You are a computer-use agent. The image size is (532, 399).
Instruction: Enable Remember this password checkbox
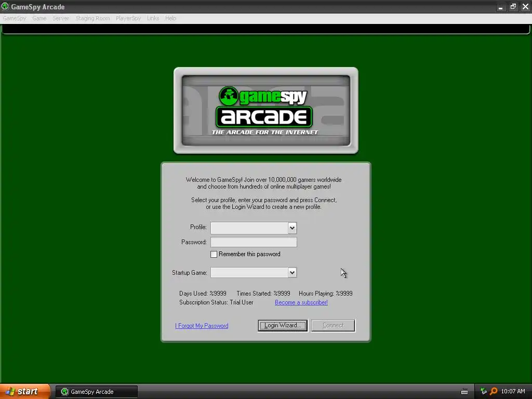(x=214, y=254)
